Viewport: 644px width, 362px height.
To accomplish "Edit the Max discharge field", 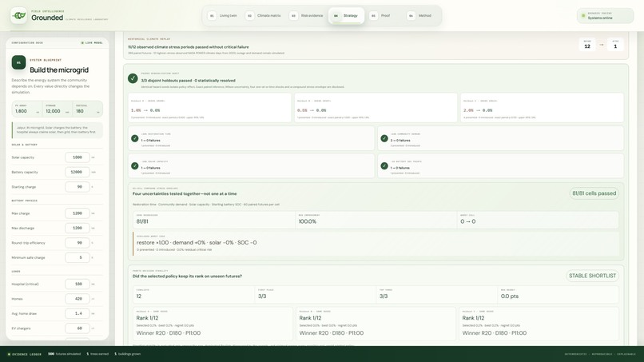I will (x=78, y=228).
